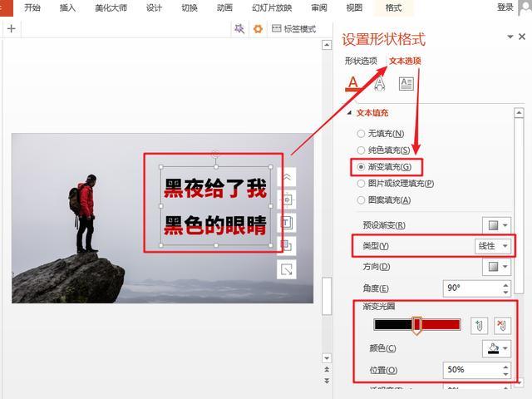Increase the 角度 value with up arrow
The image size is (532, 399).
click(x=505, y=284)
